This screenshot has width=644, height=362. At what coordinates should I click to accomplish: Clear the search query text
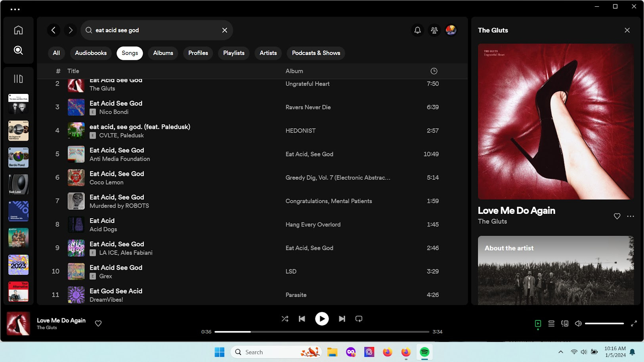(225, 30)
